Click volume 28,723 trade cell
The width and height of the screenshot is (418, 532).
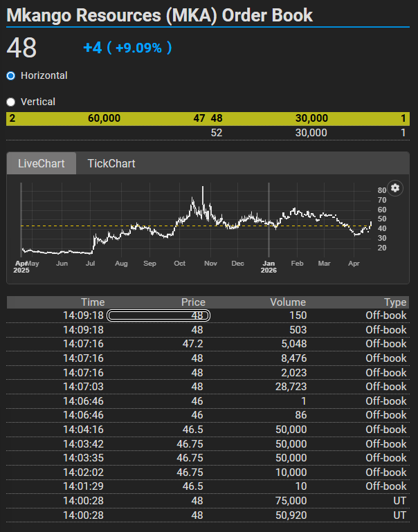point(291,387)
